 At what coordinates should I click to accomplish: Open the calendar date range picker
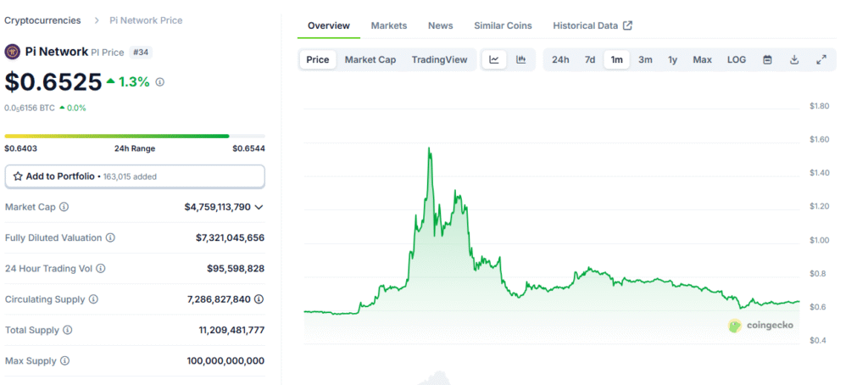point(767,60)
